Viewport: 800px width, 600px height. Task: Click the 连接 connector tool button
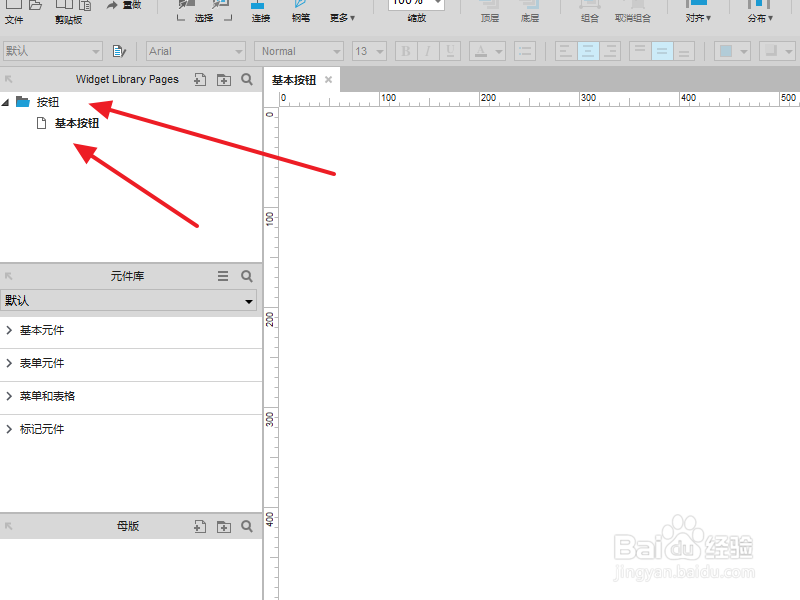coord(261,12)
